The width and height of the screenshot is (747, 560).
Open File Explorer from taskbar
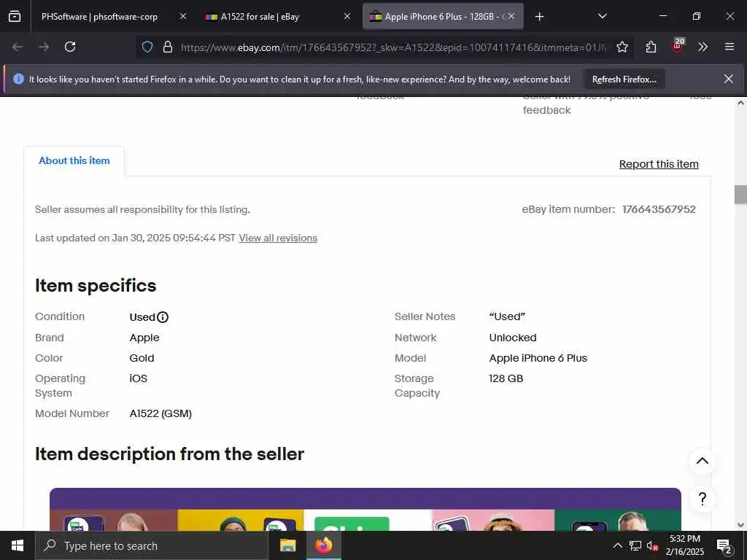[x=287, y=545]
